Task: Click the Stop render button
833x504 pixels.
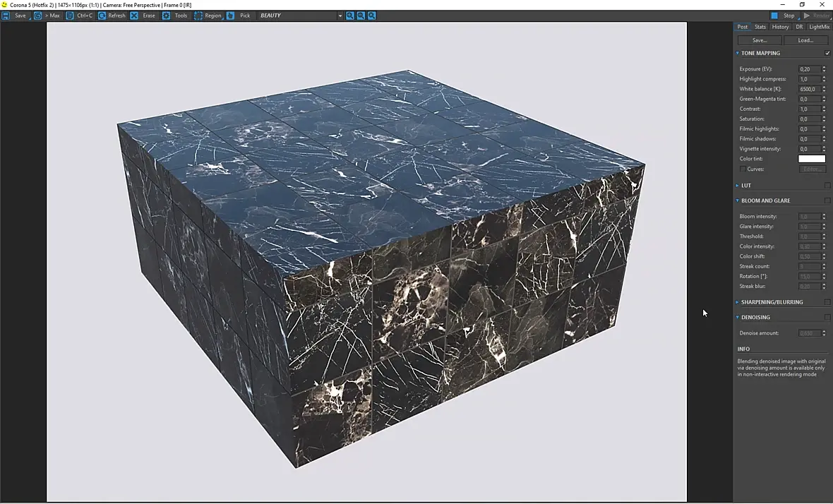Action: 783,16
